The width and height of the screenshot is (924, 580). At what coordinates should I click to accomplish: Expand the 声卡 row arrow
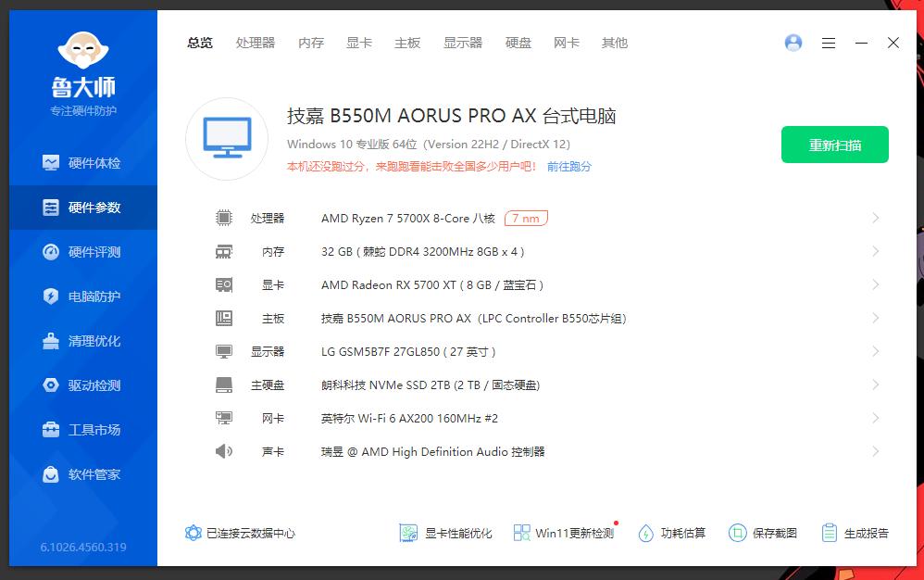pyautogui.click(x=876, y=451)
